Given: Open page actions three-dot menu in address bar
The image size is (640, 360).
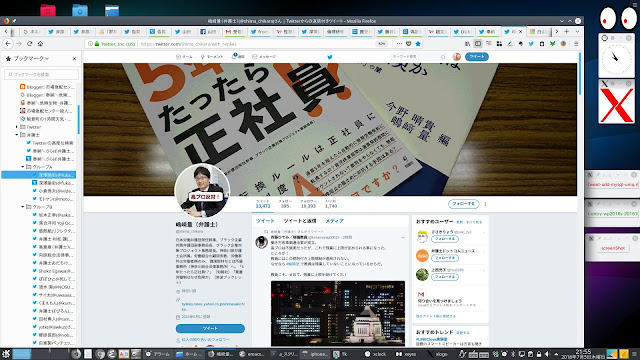Looking at the screenshot, I should [x=399, y=44].
